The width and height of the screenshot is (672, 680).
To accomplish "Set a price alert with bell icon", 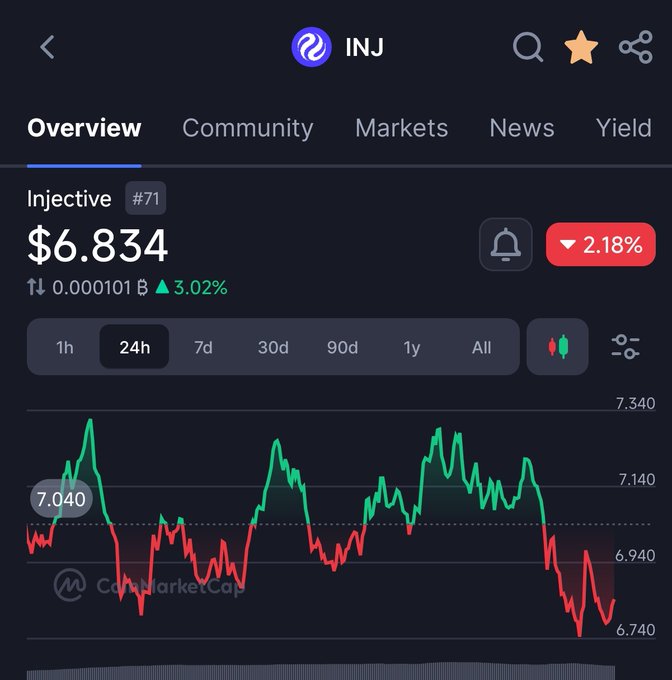I will (506, 245).
